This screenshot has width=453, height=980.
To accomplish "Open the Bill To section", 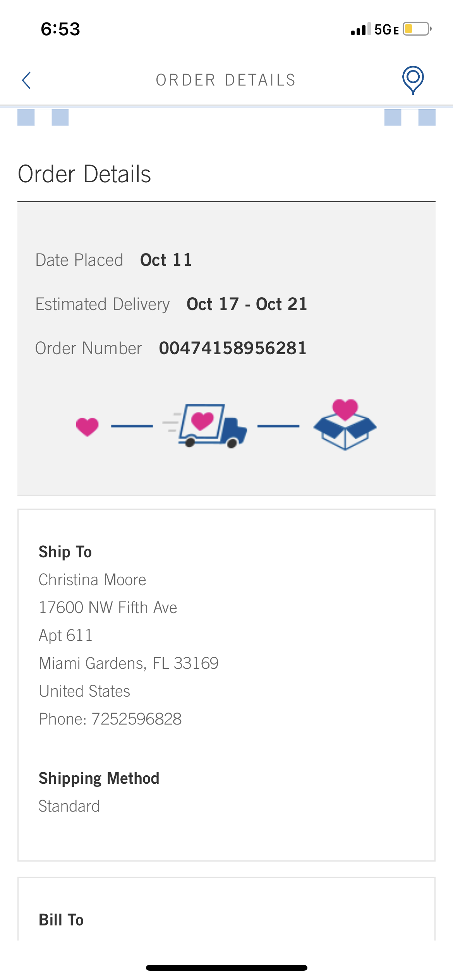I will coord(61,920).
